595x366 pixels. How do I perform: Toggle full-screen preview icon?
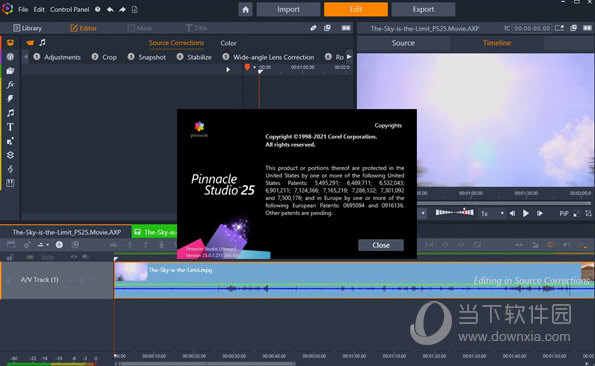pos(589,214)
